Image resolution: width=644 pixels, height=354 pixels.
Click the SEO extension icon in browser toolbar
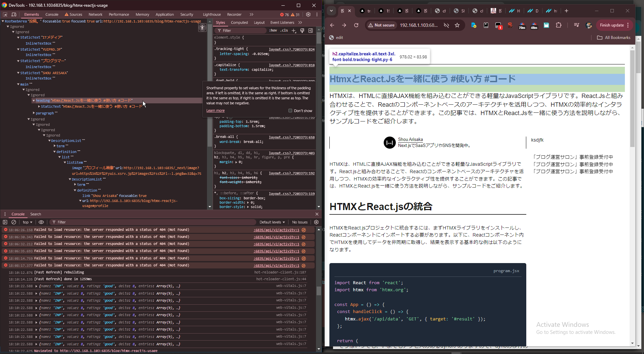point(510,25)
